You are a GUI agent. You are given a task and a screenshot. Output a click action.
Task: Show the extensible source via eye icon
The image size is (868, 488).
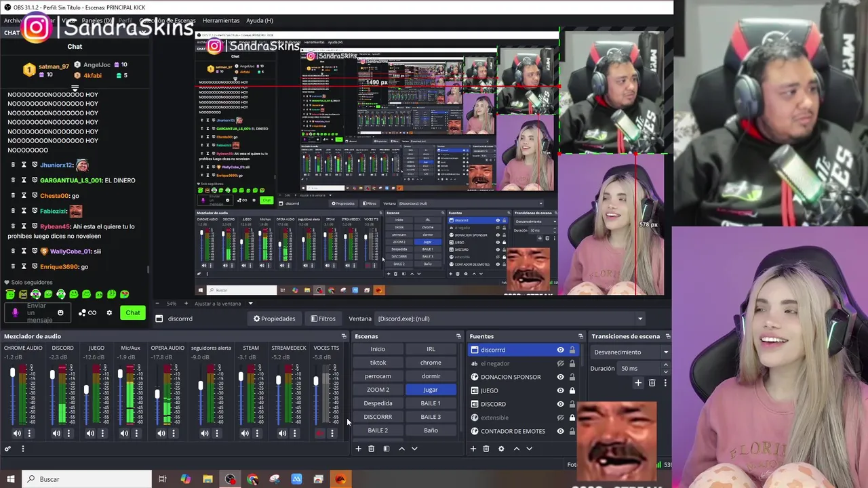click(560, 418)
